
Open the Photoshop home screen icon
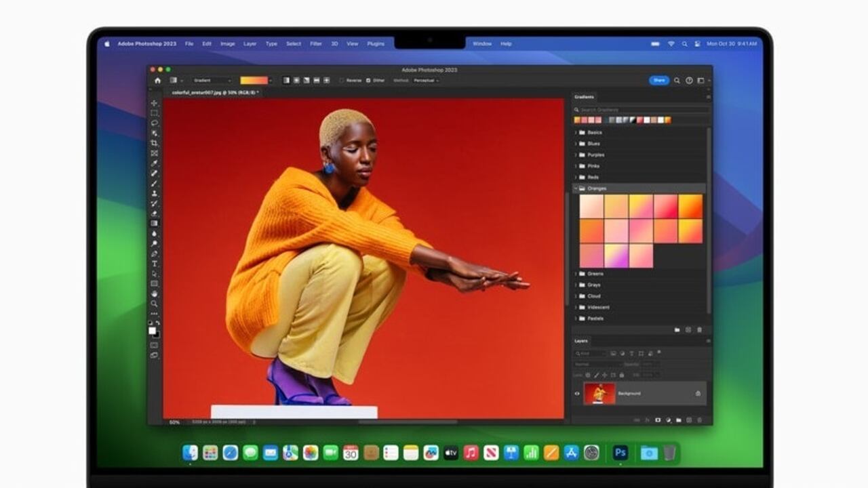[158, 80]
